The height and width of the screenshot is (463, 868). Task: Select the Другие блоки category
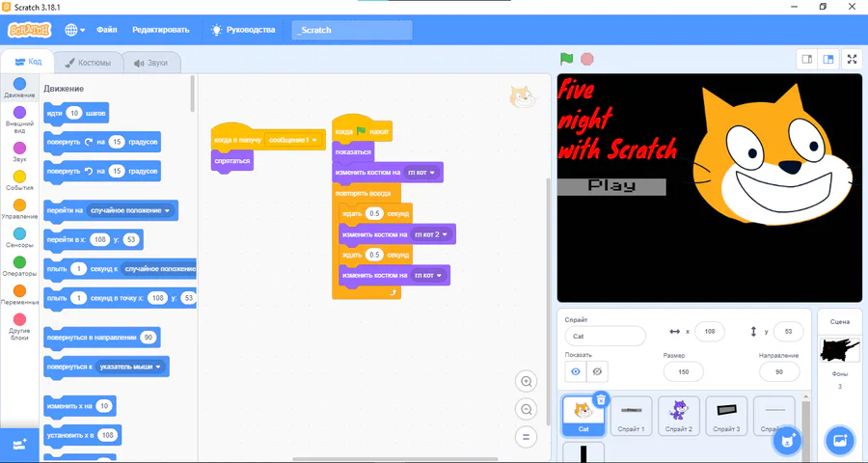coord(19,327)
